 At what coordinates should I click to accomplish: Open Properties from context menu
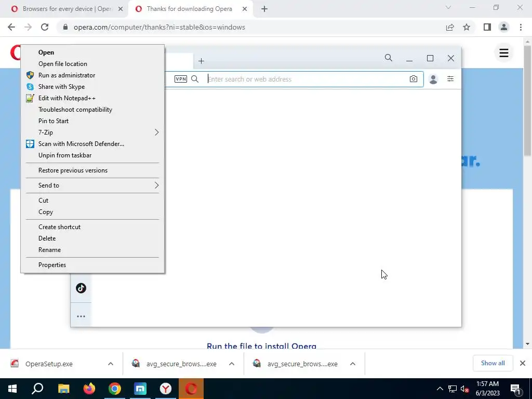(x=92, y=265)
